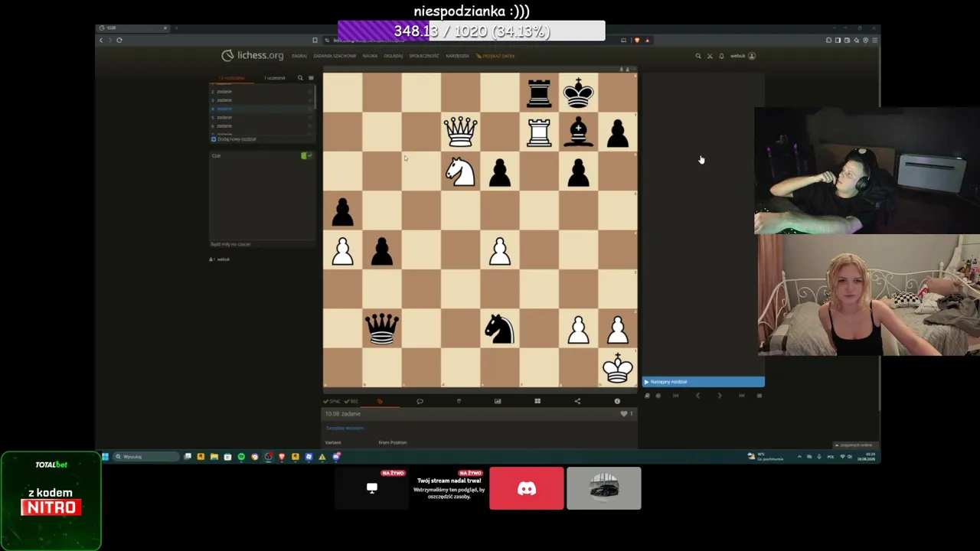980x551 pixels.
Task: Switch to the chapters tab in study
Action: [233, 78]
